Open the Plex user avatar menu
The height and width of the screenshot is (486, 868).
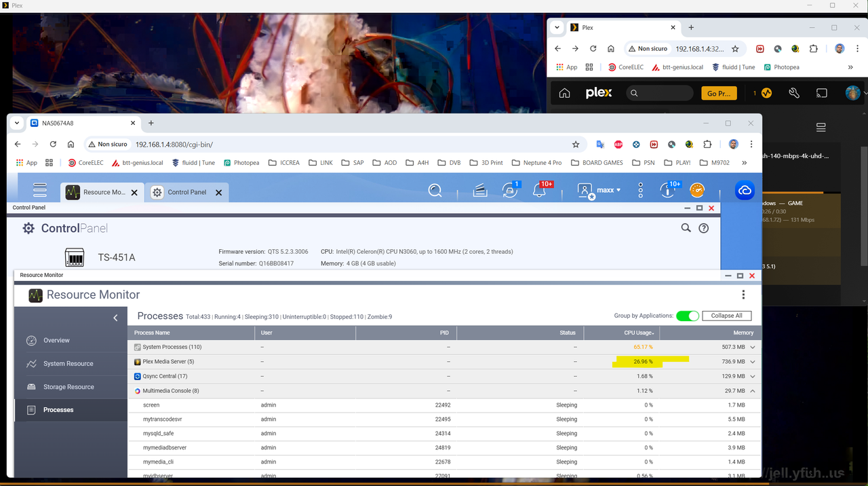853,93
